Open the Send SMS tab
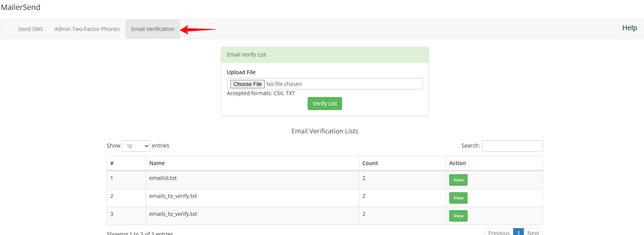 [31, 29]
